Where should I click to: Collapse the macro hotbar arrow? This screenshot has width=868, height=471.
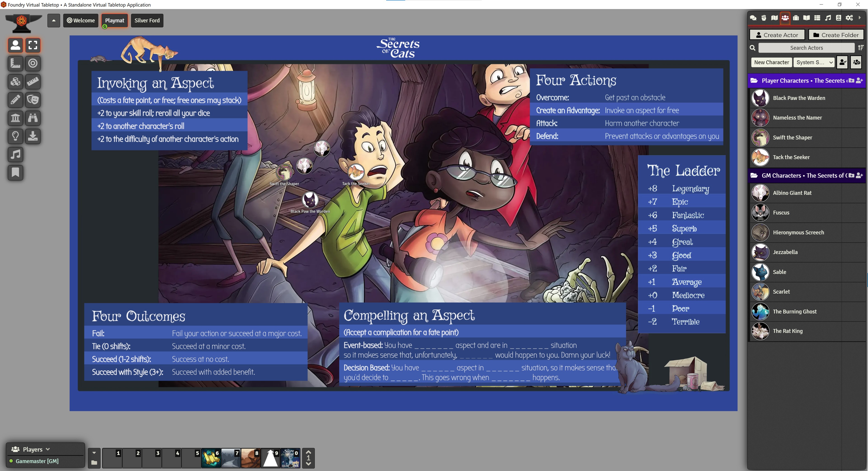click(x=94, y=453)
